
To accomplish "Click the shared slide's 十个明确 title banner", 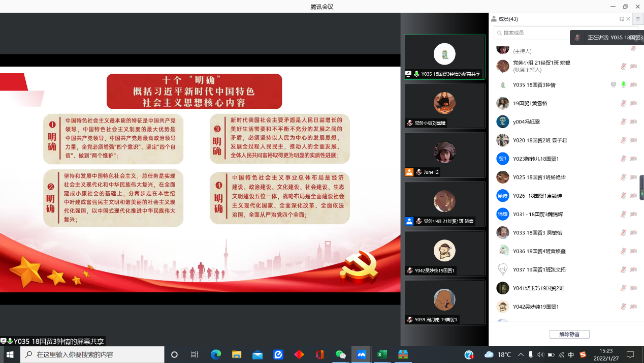I will (x=194, y=92).
